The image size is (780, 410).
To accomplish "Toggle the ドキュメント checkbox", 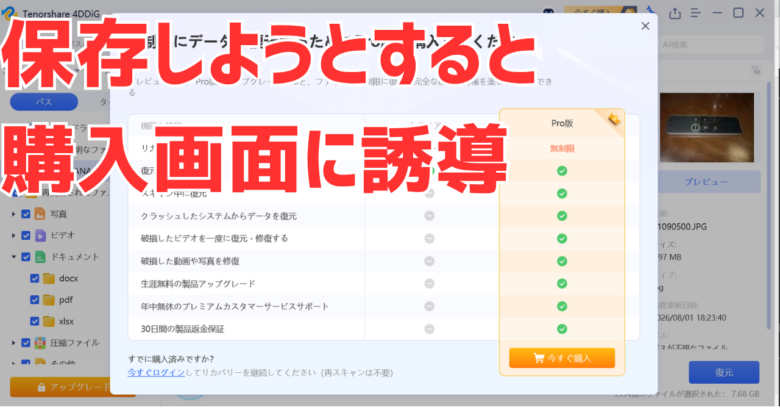I will click(26, 257).
